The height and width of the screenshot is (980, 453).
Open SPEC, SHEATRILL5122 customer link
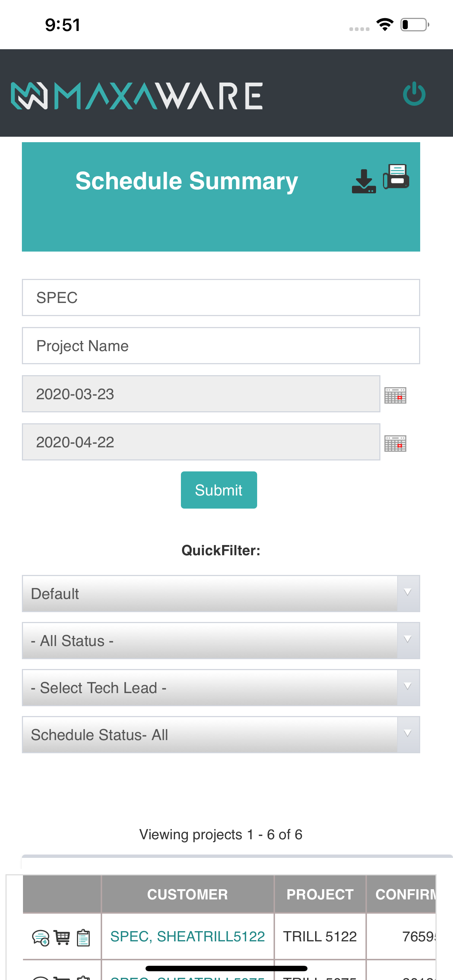click(188, 936)
